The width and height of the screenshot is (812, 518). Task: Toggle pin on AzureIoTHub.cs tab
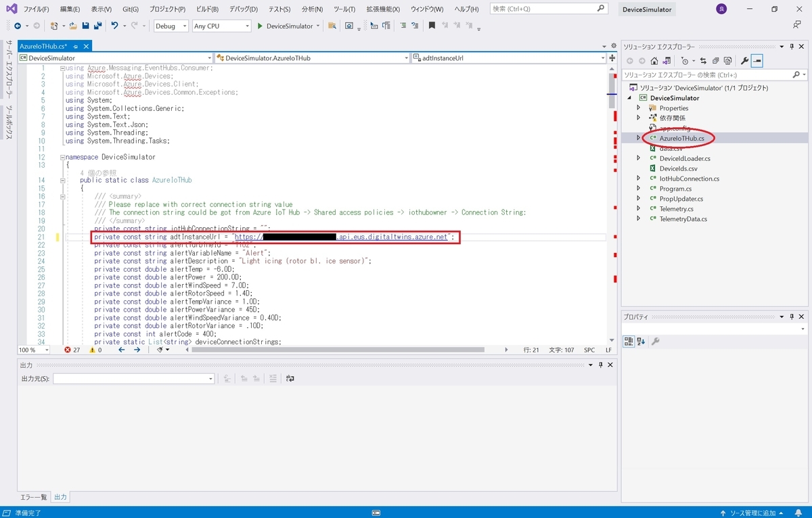(75, 47)
